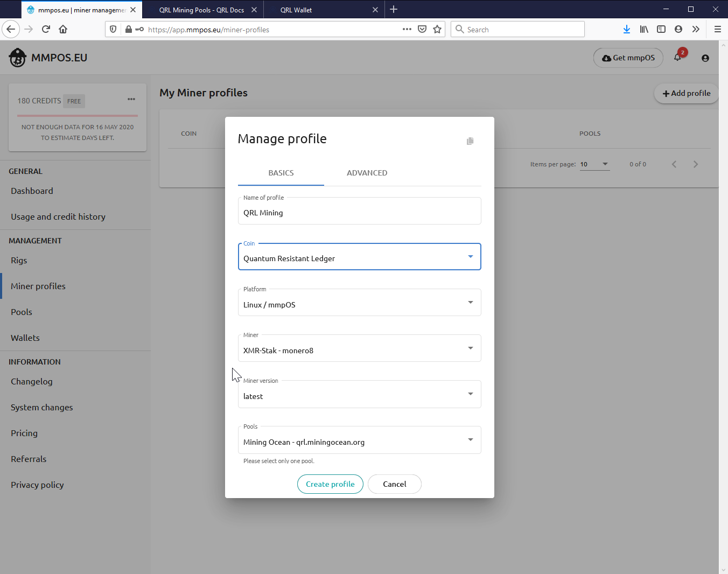Click the saved logins key icon in URL bar
Image resolution: width=728 pixels, height=574 pixels.
click(x=139, y=29)
